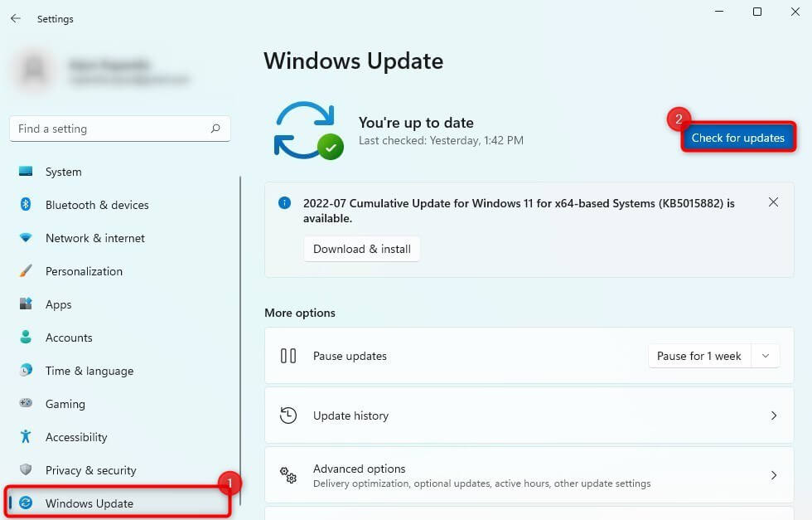This screenshot has width=812, height=520.
Task: Click the 'Last checked: Yesterday, 1:42 PM' text
Action: pyautogui.click(x=441, y=140)
